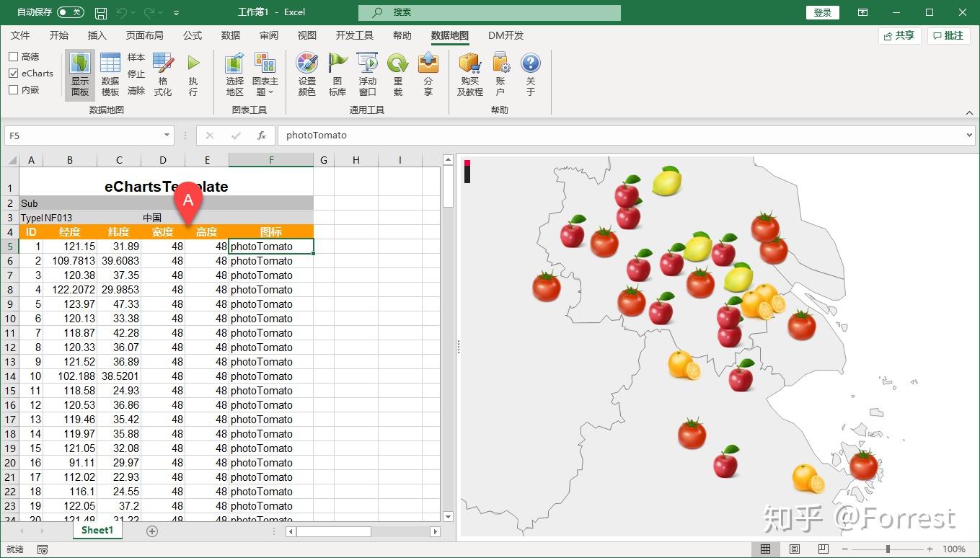980x558 pixels.
Task: Run the map with the 执行 play icon
Action: click(x=193, y=72)
